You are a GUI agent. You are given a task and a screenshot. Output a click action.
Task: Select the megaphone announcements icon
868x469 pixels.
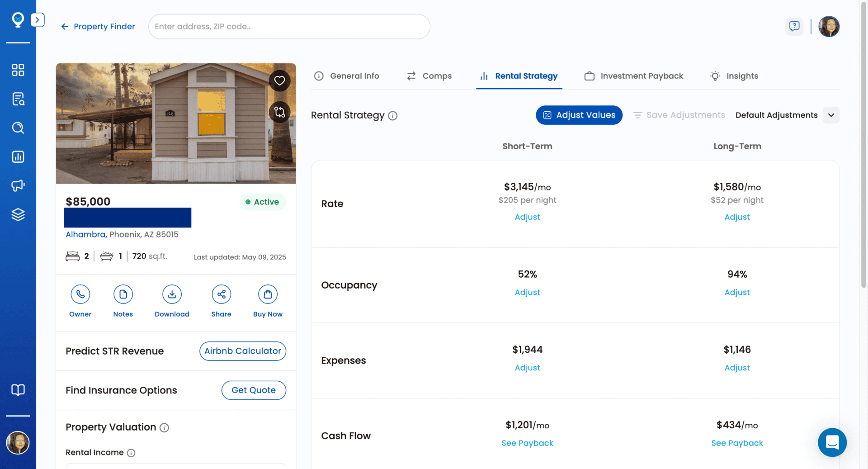18,186
